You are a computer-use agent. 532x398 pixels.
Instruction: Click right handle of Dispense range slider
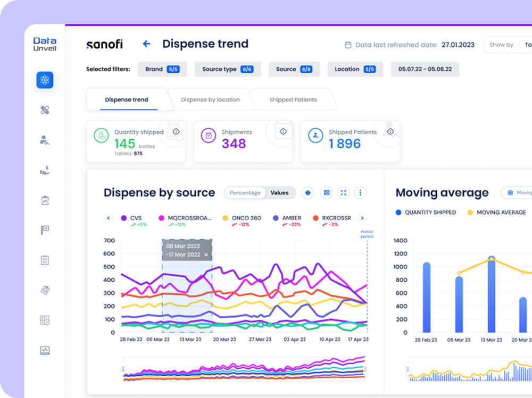pos(365,369)
